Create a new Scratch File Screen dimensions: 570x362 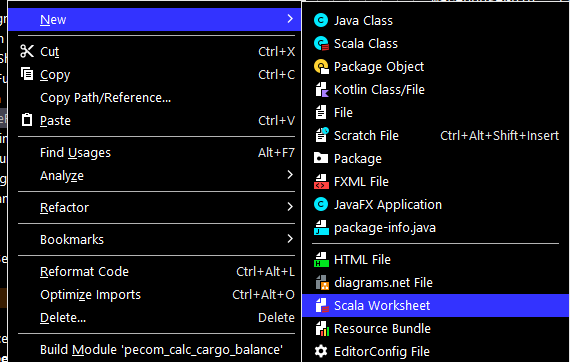pyautogui.click(x=435, y=136)
